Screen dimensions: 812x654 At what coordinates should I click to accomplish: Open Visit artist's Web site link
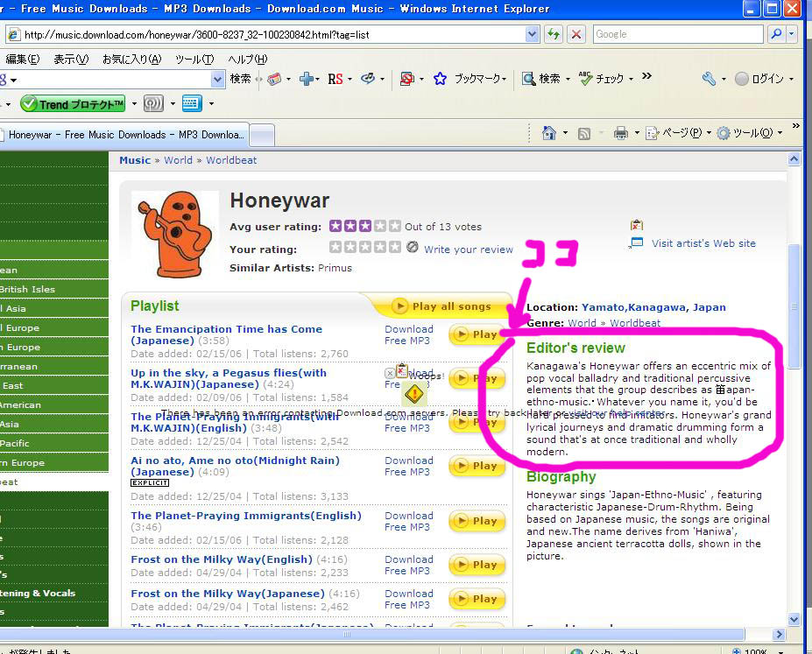703,243
